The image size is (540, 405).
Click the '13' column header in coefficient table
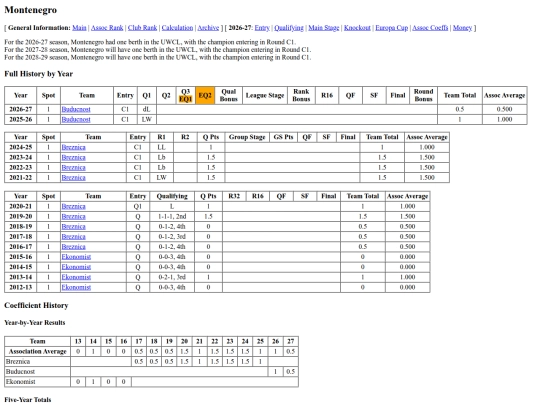click(78, 342)
